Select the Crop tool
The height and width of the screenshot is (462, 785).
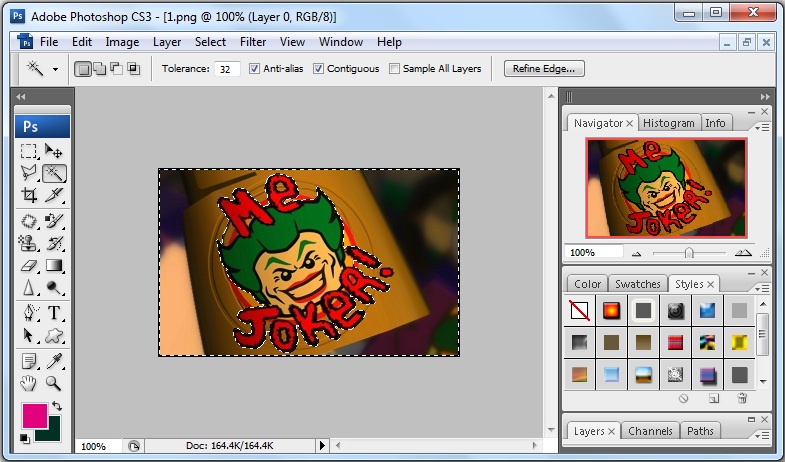[29, 195]
